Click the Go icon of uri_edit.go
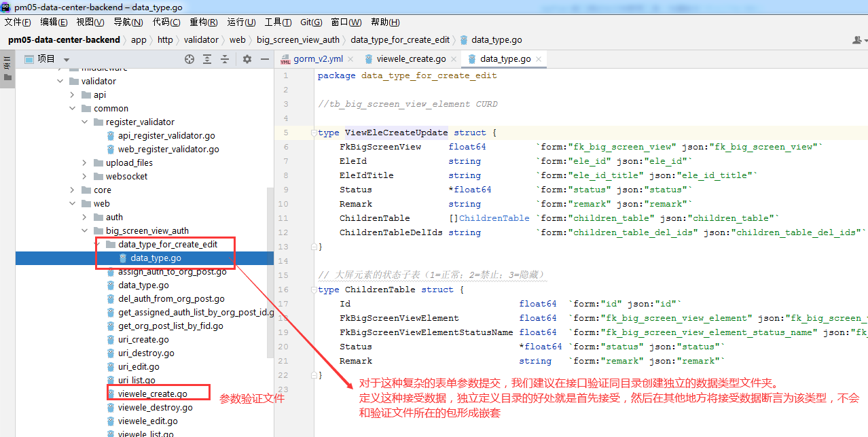 click(x=111, y=366)
